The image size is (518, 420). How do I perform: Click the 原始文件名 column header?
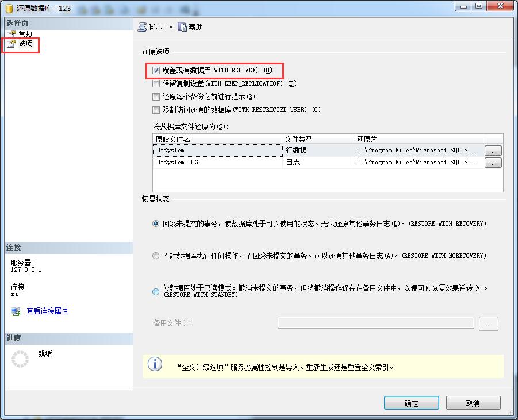[218, 139]
